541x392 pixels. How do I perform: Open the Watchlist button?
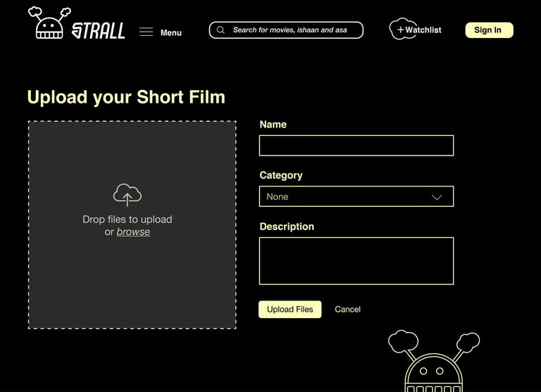416,30
